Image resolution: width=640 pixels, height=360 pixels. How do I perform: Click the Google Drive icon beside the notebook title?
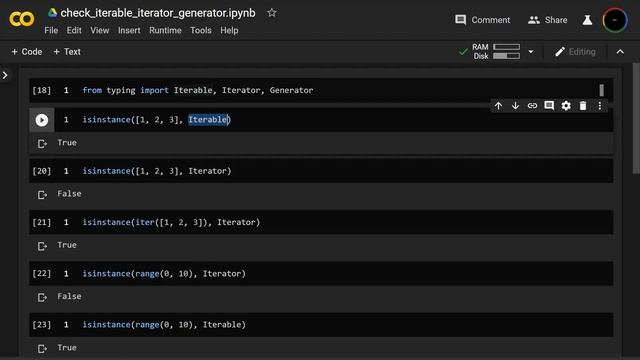click(x=52, y=13)
